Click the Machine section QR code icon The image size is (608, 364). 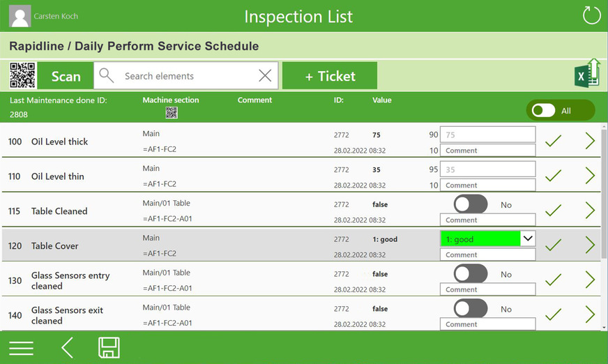click(171, 113)
